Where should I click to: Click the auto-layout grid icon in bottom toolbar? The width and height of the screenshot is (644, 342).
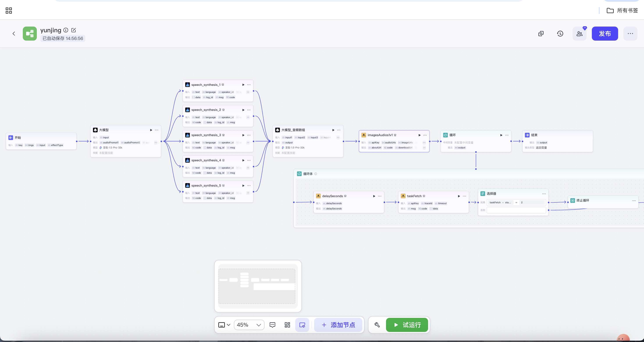287,325
